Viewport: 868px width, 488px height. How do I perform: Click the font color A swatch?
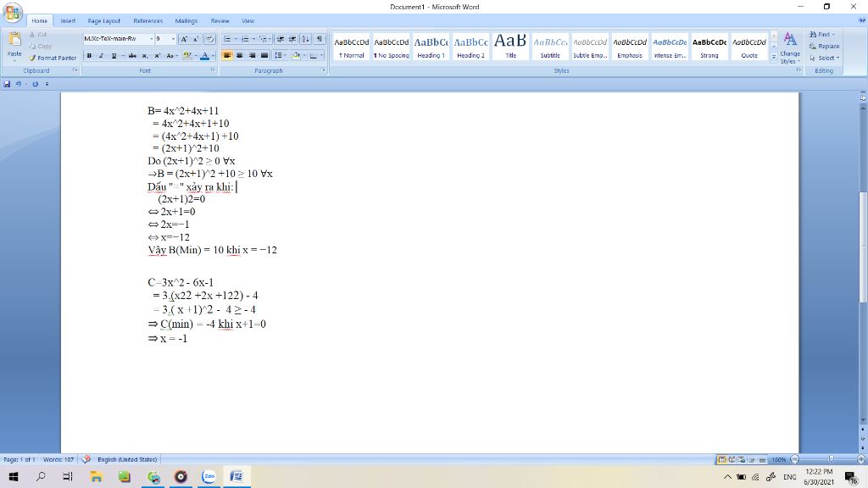(204, 55)
